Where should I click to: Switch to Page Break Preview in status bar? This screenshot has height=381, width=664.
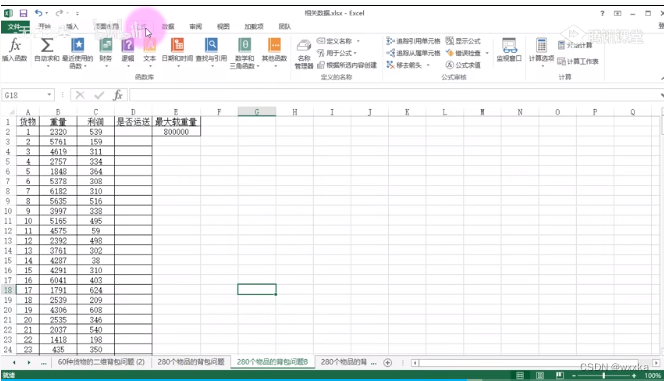[x=559, y=375]
